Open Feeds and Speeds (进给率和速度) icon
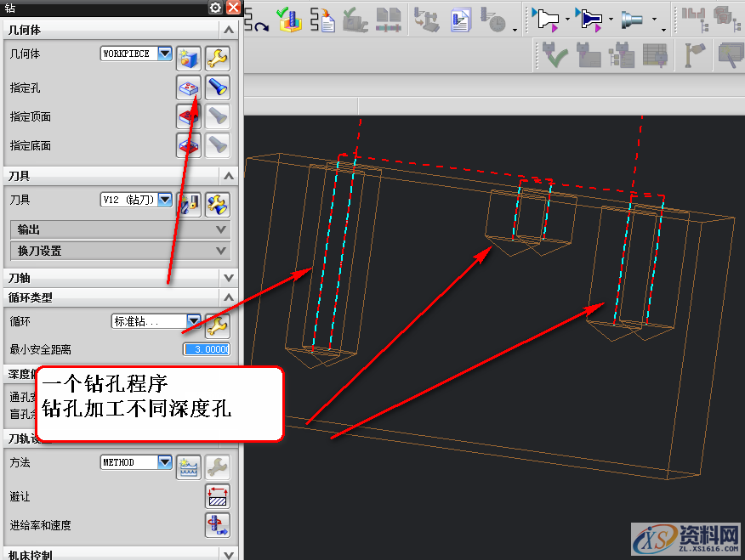 click(218, 525)
